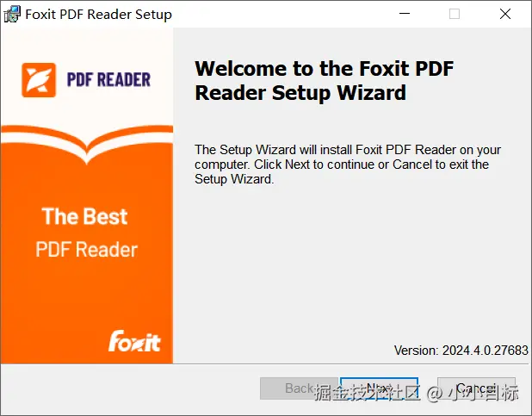
Task: Click the disabled maximize button in the title bar
Action: point(455,14)
